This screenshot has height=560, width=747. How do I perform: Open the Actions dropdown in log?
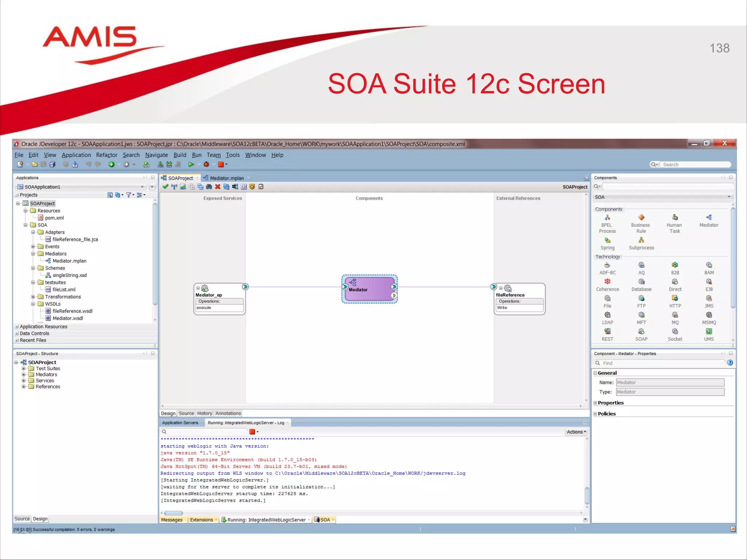coord(576,432)
